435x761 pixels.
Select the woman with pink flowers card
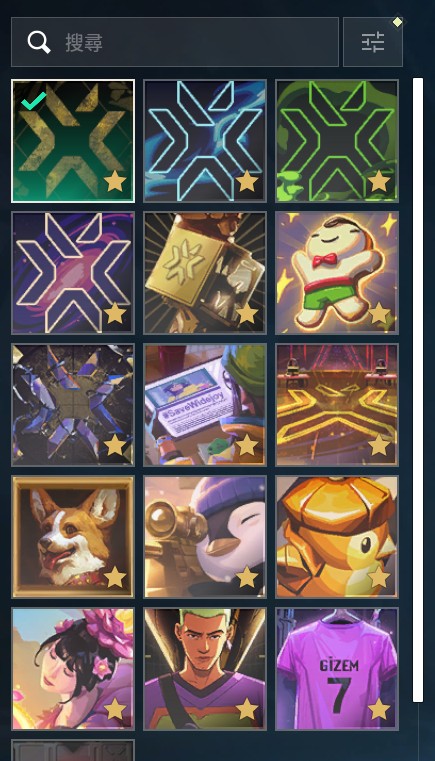coord(73,669)
